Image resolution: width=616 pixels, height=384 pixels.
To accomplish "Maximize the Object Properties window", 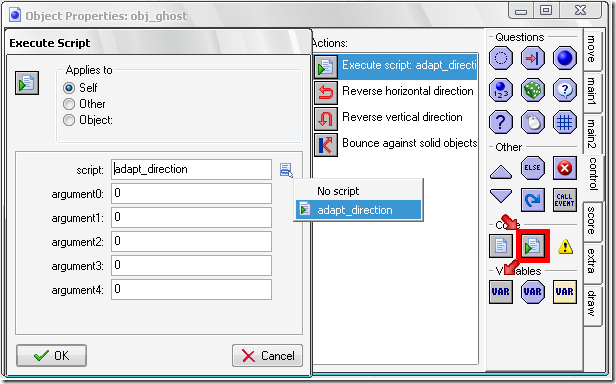I will 546,10.
